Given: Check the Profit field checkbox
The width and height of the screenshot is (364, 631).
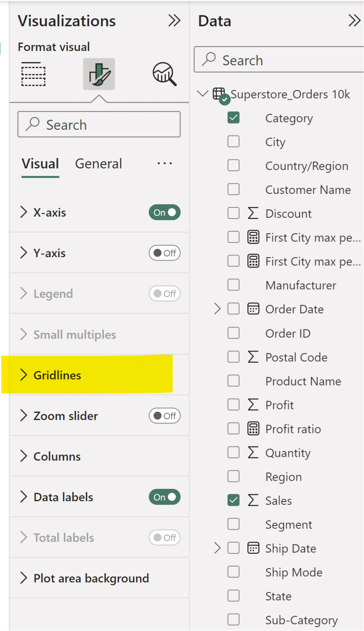Looking at the screenshot, I should click(x=234, y=404).
